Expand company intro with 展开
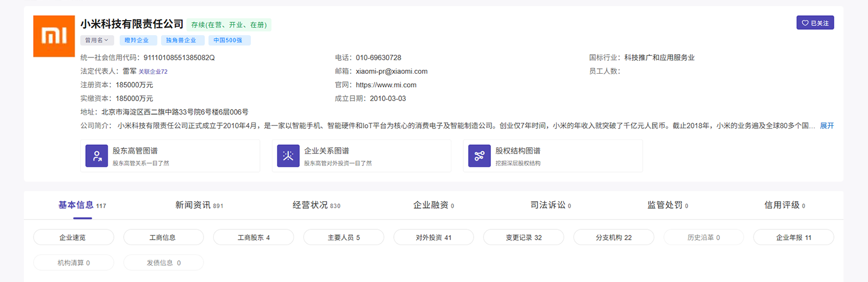The width and height of the screenshot is (868, 282). (x=827, y=126)
